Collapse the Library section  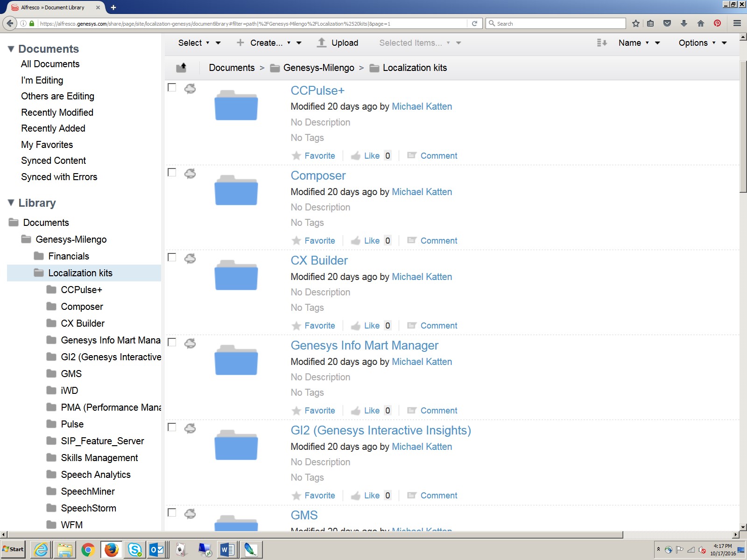pyautogui.click(x=11, y=203)
